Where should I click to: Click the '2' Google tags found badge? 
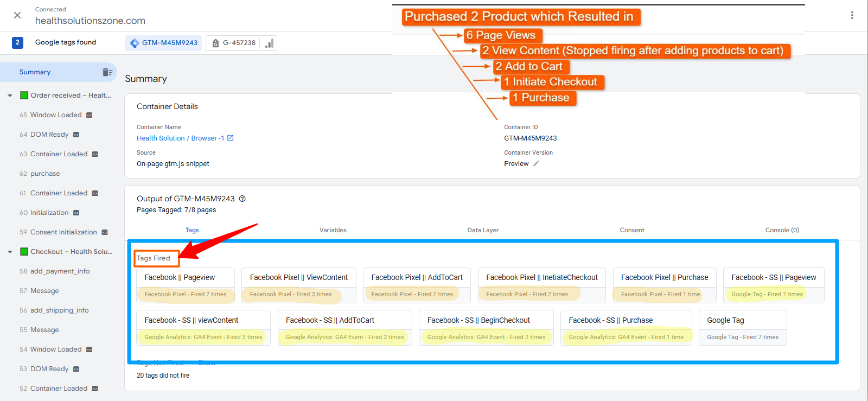click(x=17, y=42)
